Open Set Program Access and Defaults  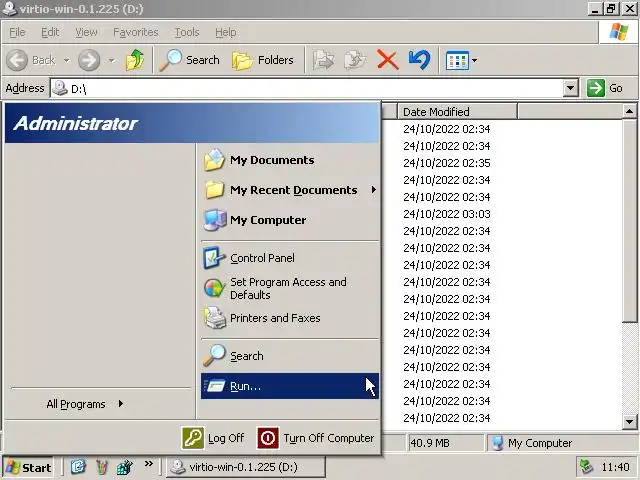tap(290, 288)
